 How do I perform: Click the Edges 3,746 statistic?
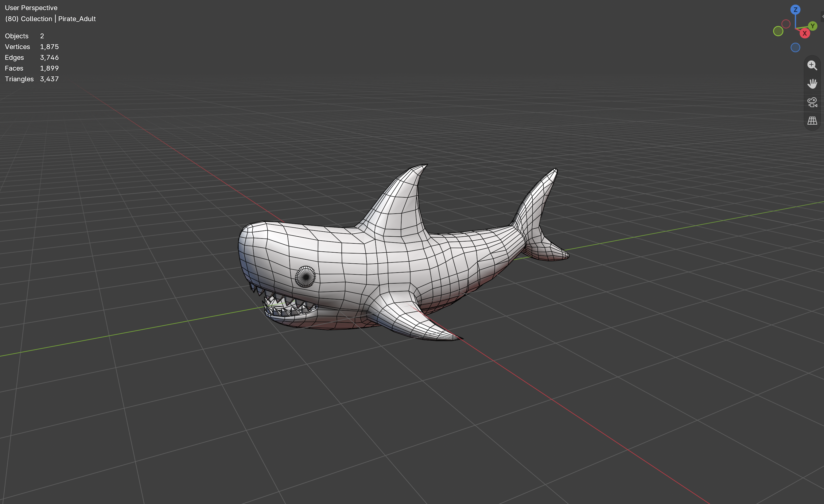tap(32, 57)
